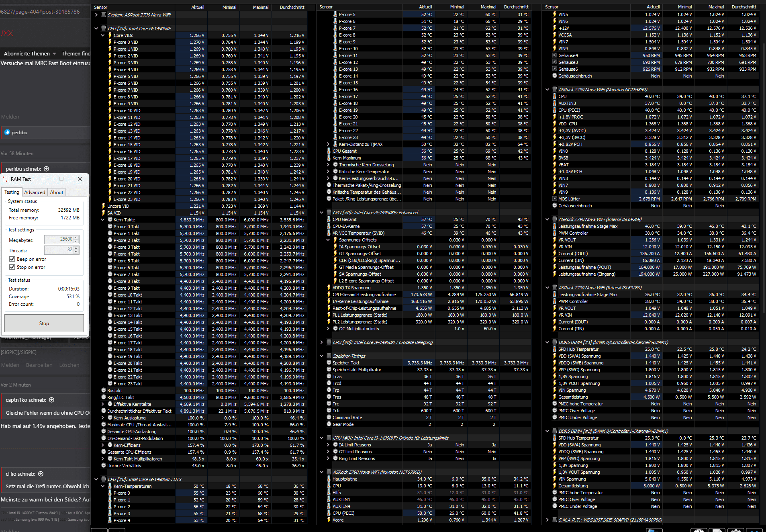Enable Beep on error checkbox
Screen dimensions: 766x532
[12, 259]
